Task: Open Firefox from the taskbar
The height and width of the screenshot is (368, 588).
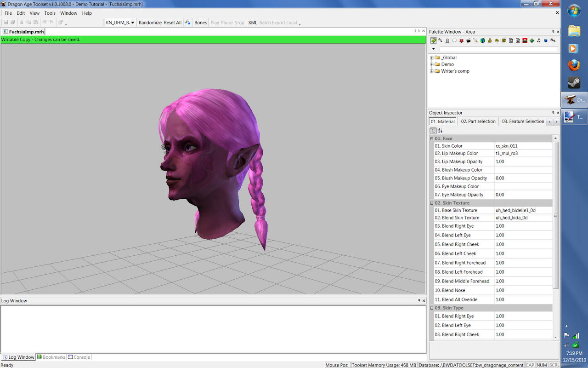Action: [x=574, y=65]
